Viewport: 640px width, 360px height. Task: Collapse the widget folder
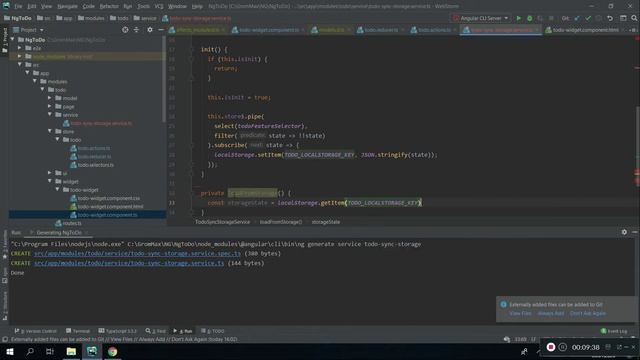click(x=50, y=181)
